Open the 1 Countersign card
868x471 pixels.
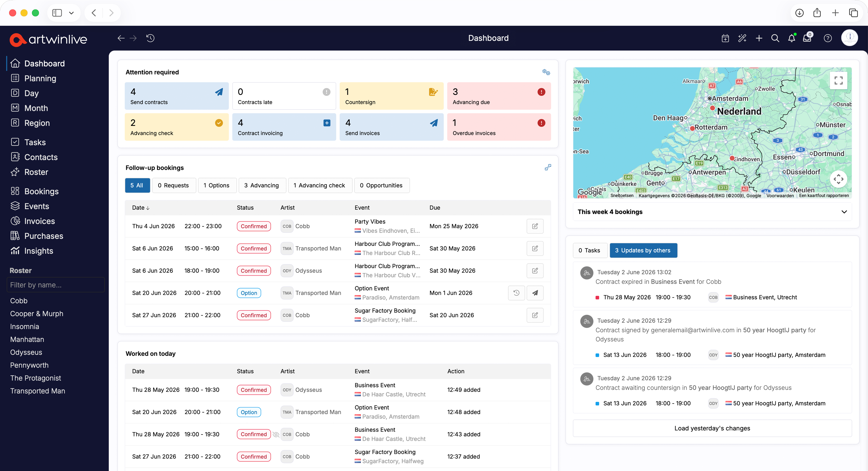[x=391, y=96]
